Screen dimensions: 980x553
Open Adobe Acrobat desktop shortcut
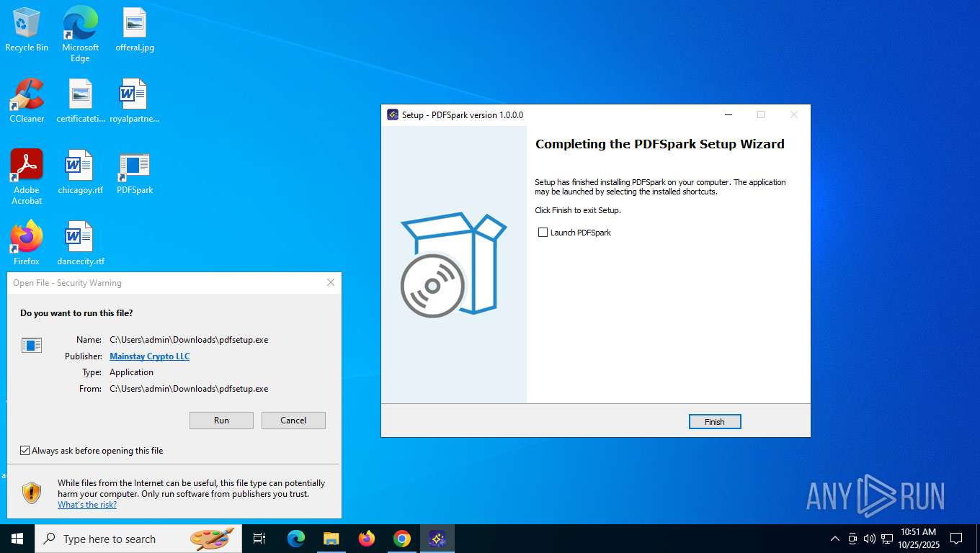(27, 177)
